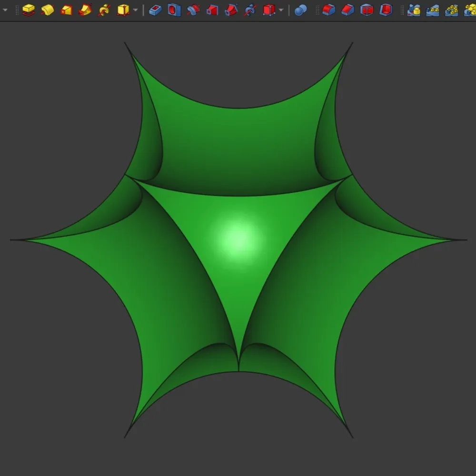
Task: Apply a Boolean operation
Action: 300,10
